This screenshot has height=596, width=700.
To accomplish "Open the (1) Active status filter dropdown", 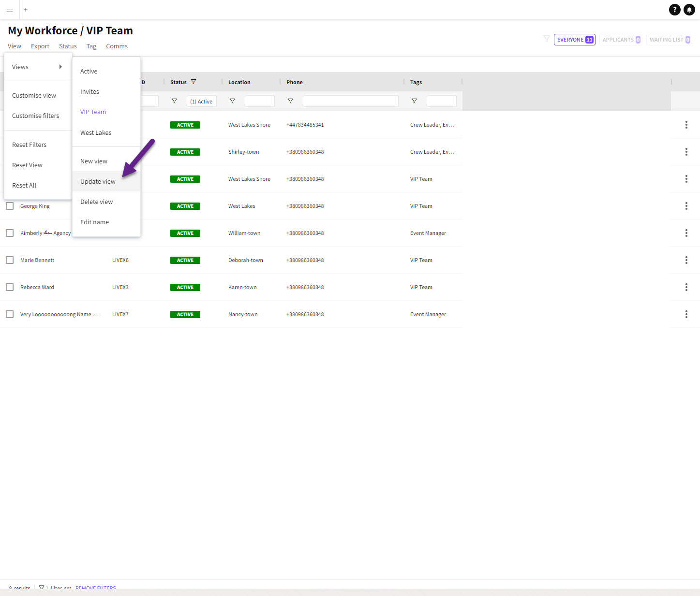I will [201, 101].
